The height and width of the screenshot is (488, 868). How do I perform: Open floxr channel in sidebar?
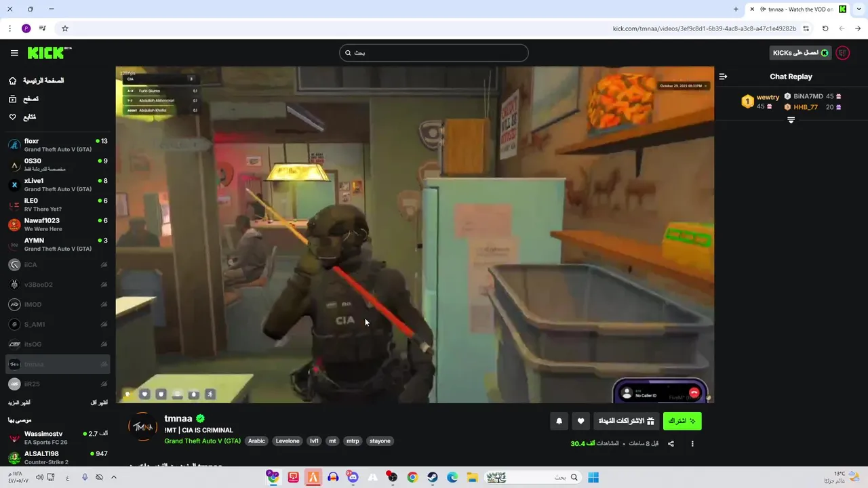tap(58, 145)
